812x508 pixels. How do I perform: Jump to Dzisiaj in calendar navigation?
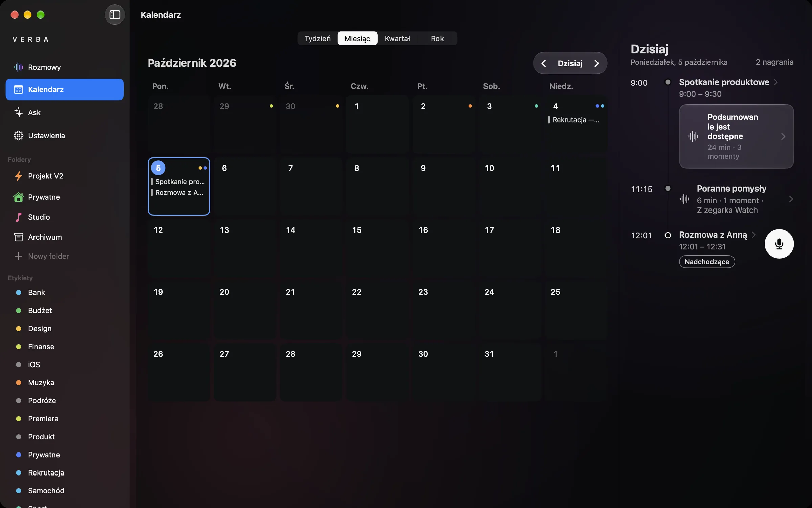coord(570,63)
